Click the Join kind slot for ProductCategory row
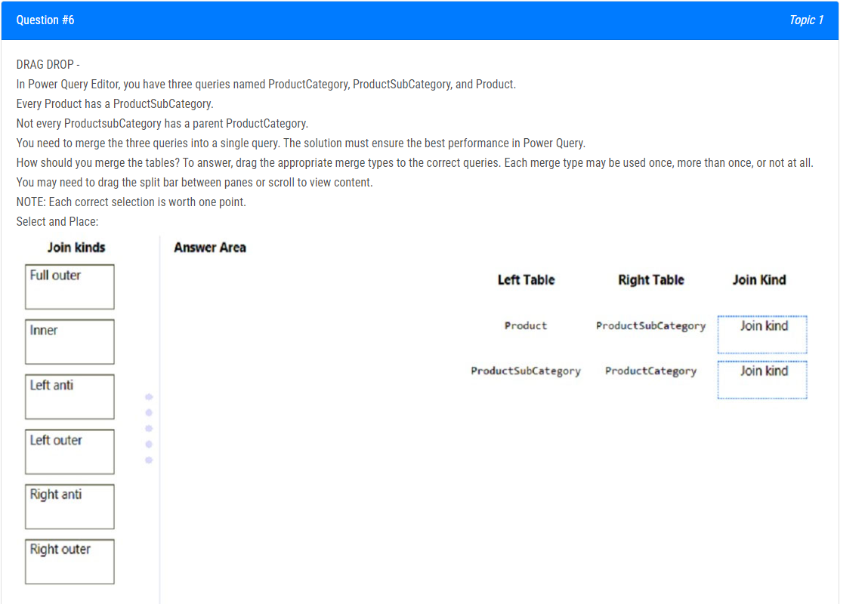Image resolution: width=868 pixels, height=604 pixels. [762, 380]
